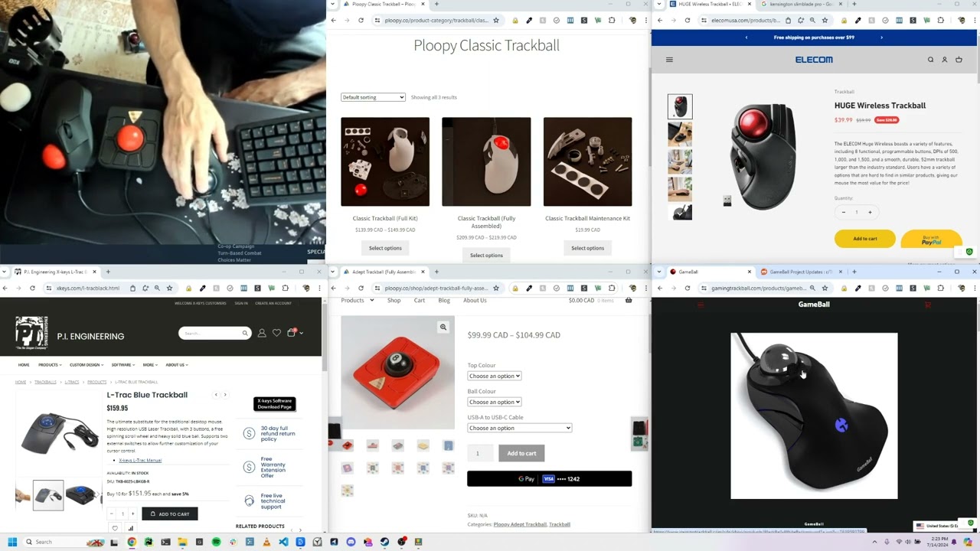Open Visual Studio Code from the taskbar
The image size is (980, 551).
pyautogui.click(x=283, y=542)
